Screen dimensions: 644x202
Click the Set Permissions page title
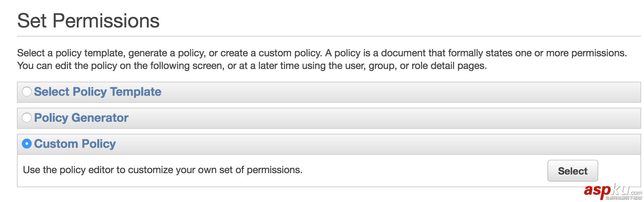(x=88, y=21)
